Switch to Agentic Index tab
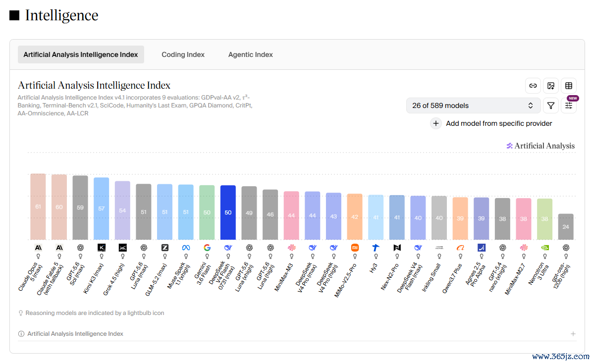This screenshot has height=364, width=593. tap(250, 54)
